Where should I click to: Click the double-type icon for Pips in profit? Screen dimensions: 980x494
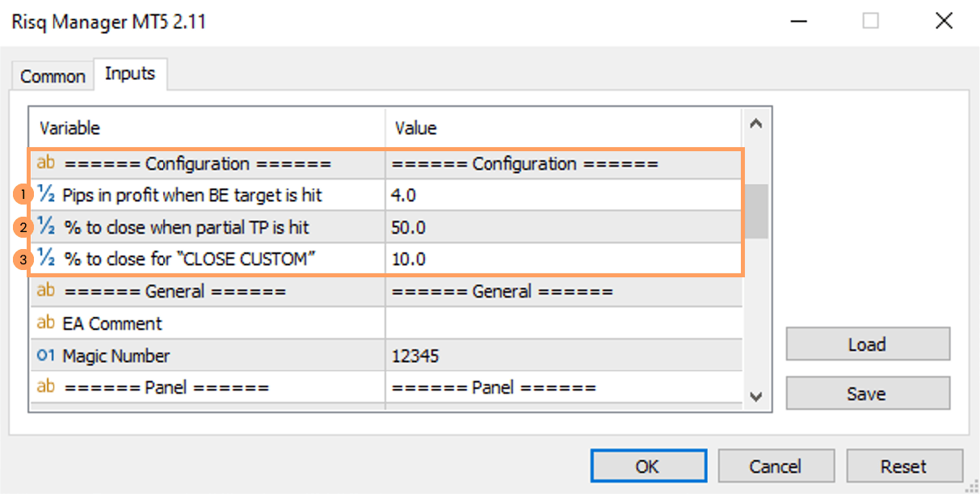click(46, 195)
